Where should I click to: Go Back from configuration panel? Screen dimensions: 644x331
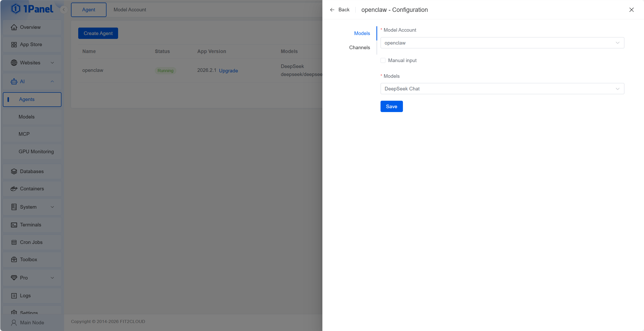(x=340, y=10)
